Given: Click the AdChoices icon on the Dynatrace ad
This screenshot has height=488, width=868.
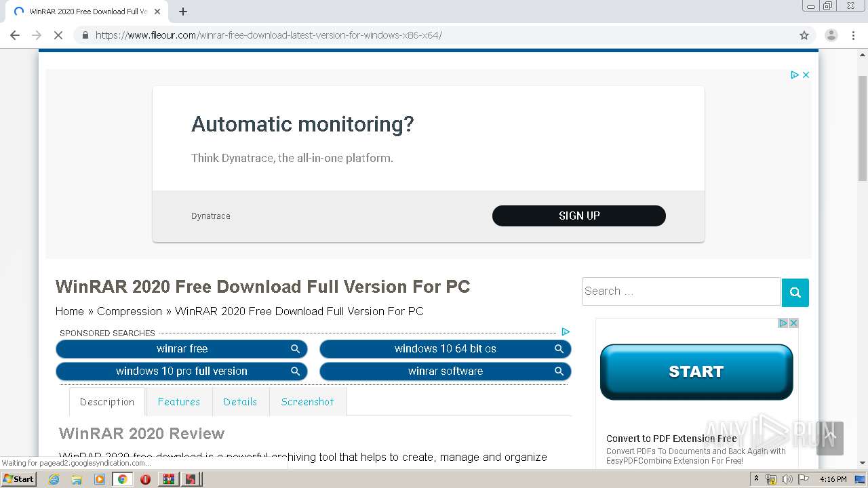Looking at the screenshot, I should click(795, 75).
